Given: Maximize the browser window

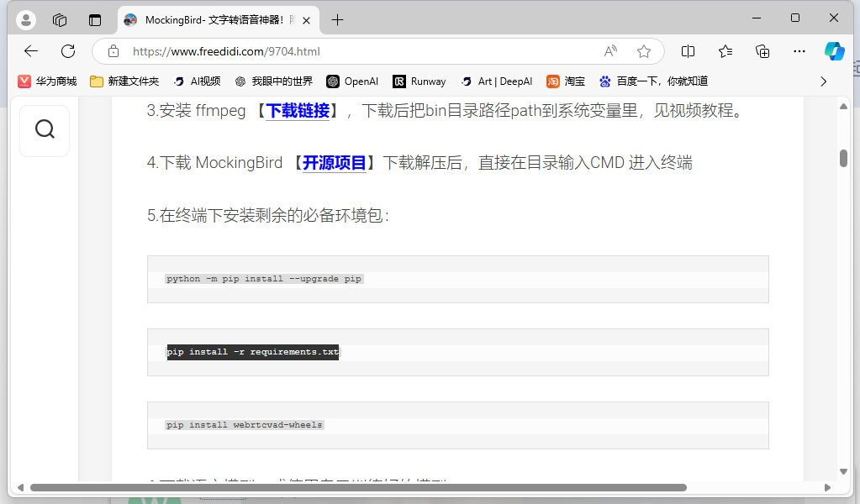Looking at the screenshot, I should tap(795, 18).
